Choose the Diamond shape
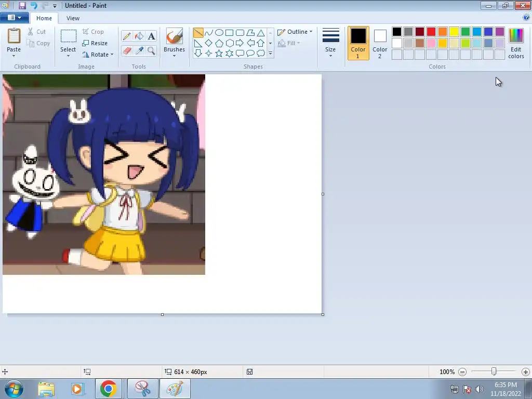This screenshot has width=532, height=399. pyautogui.click(x=209, y=43)
